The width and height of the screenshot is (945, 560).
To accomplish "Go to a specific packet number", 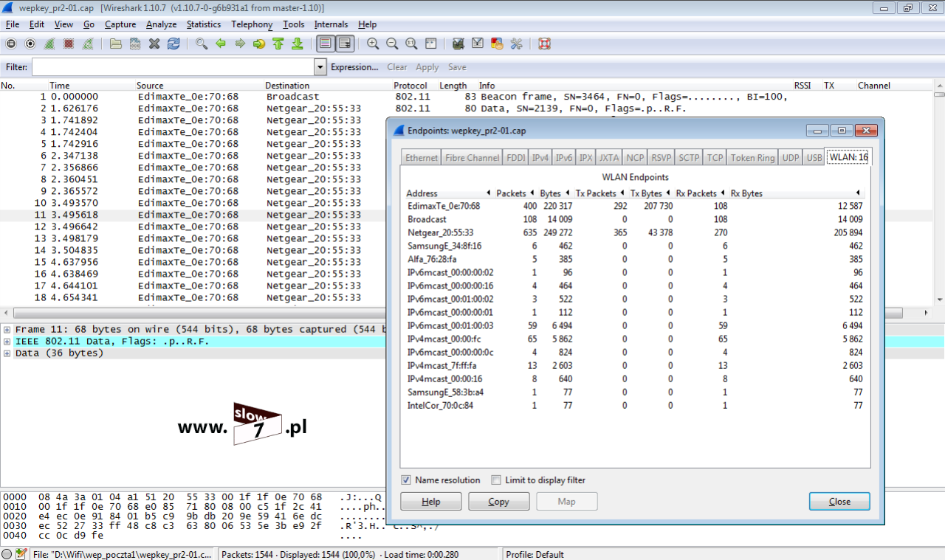I will (x=259, y=44).
